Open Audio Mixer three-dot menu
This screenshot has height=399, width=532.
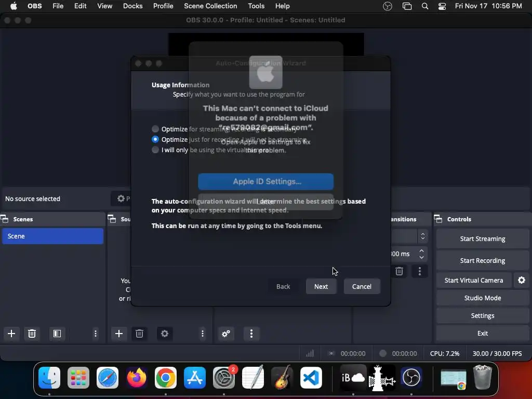coord(251,334)
